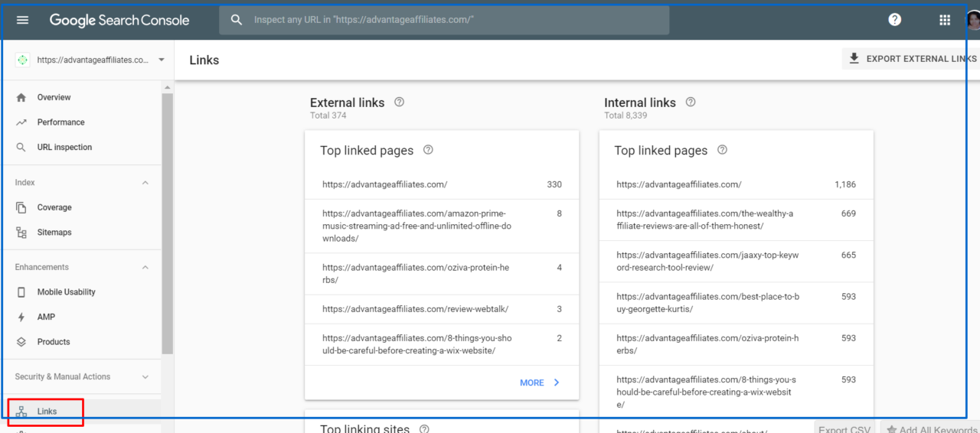Click internal homepage row with 1,186 links
Viewport: 980px width, 433px height.
736,184
